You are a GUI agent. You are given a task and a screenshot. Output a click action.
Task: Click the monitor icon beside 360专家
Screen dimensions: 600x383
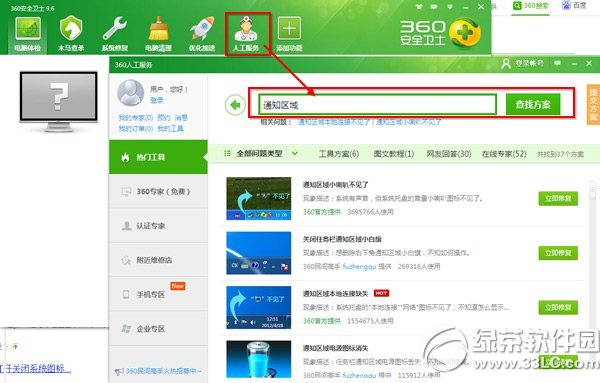coord(126,191)
